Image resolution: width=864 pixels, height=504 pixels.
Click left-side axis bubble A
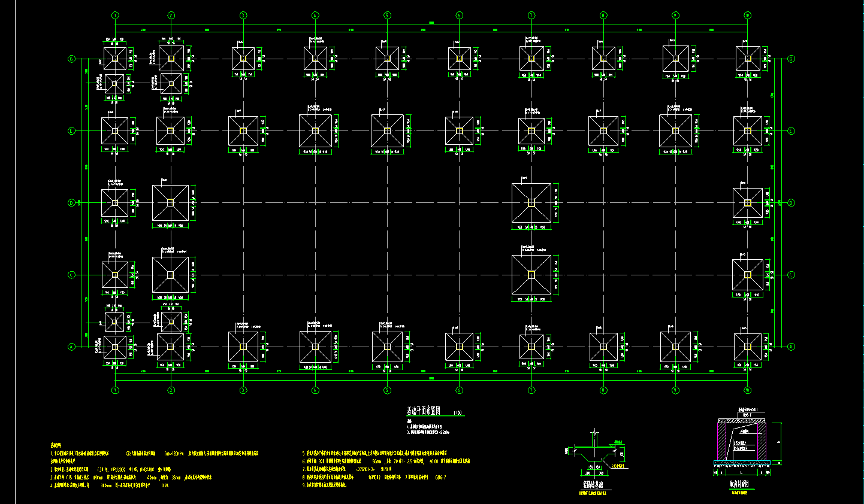72,347
